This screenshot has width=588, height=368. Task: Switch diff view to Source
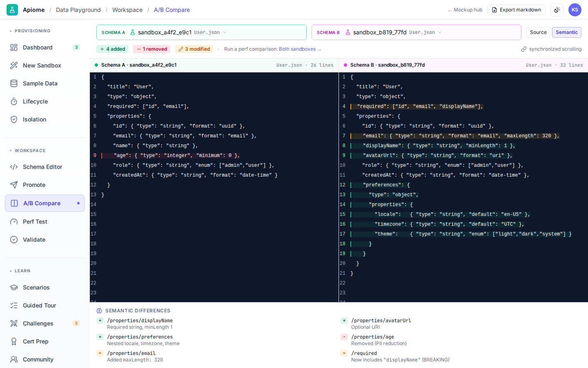(538, 32)
